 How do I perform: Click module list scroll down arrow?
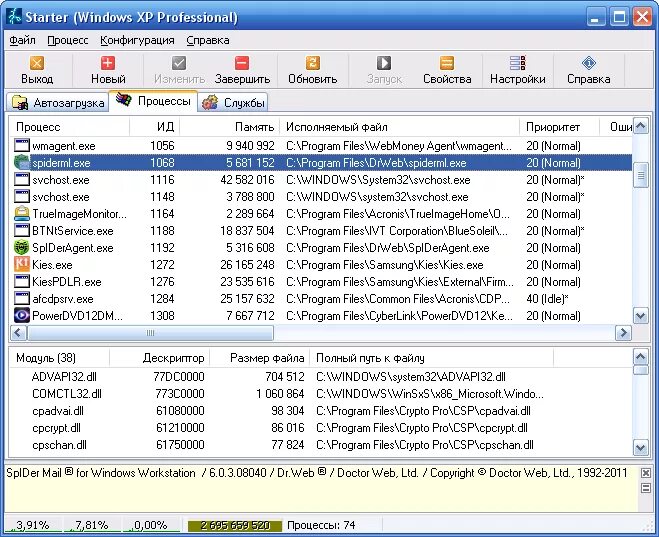click(x=641, y=448)
